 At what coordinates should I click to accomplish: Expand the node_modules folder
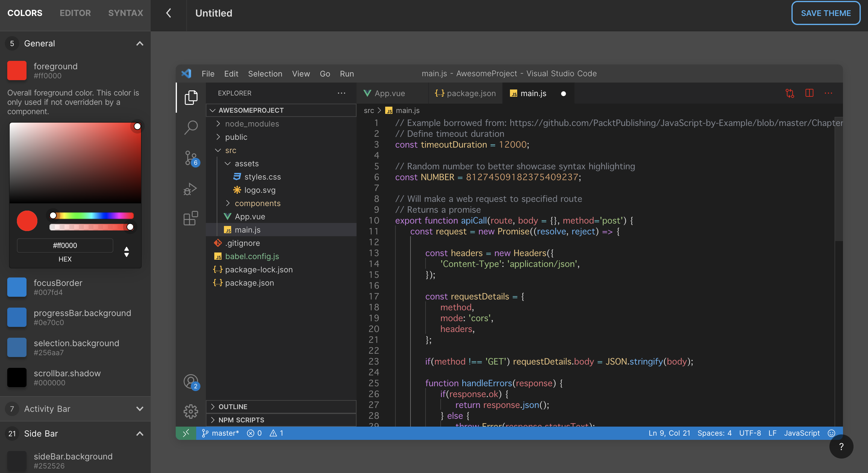pyautogui.click(x=252, y=124)
